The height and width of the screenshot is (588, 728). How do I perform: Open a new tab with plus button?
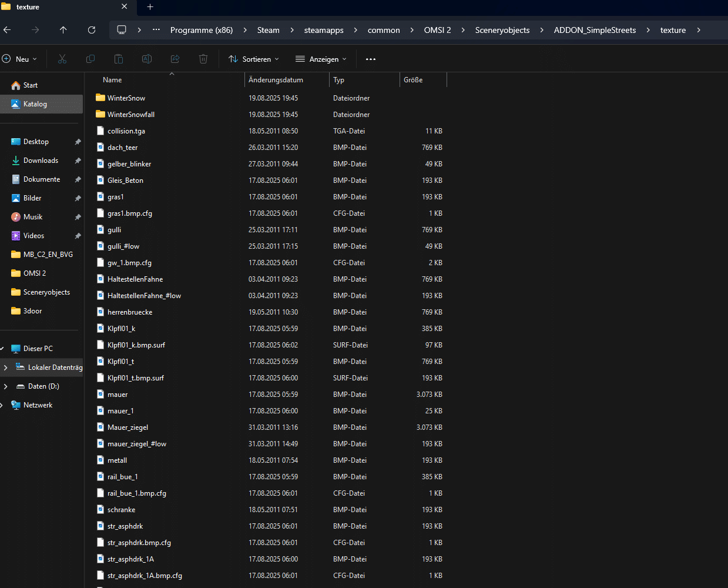150,7
